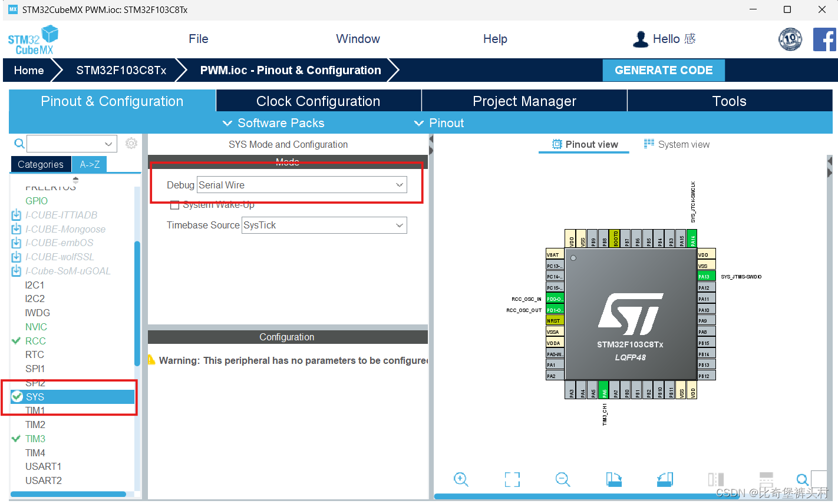Rotate the chip counter-clockwise
This screenshot has width=838, height=504.
(x=665, y=479)
